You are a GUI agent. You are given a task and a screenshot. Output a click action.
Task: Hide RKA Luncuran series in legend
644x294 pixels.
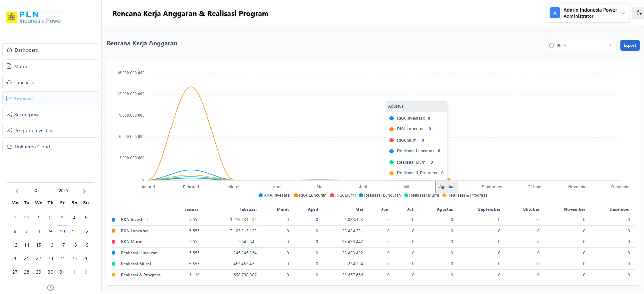[x=310, y=195]
